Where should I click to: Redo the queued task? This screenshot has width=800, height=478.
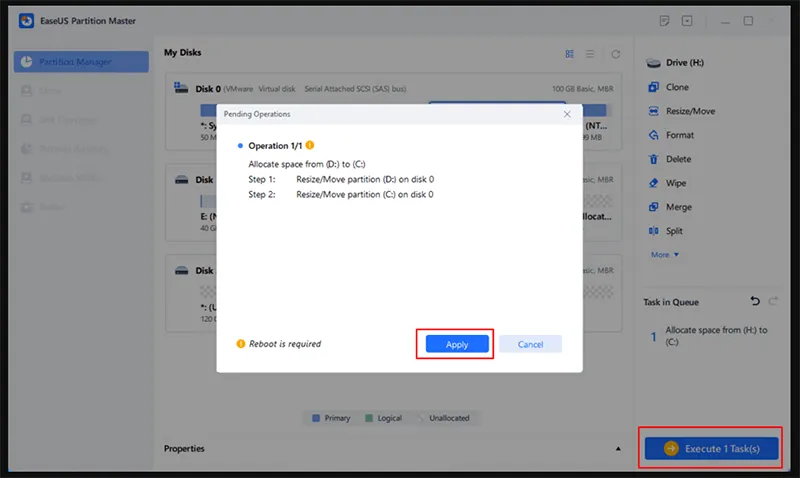[773, 301]
